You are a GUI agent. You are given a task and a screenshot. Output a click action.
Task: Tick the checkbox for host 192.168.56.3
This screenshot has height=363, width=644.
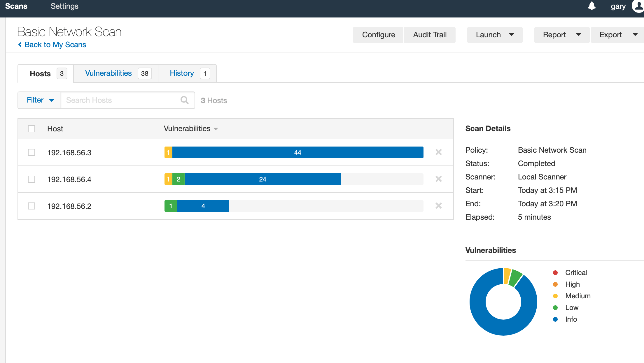32,152
